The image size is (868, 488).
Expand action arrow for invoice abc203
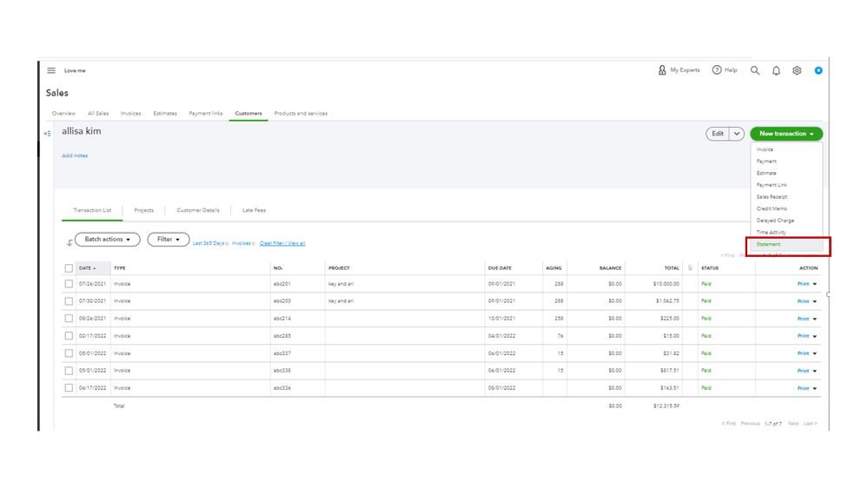click(x=815, y=301)
